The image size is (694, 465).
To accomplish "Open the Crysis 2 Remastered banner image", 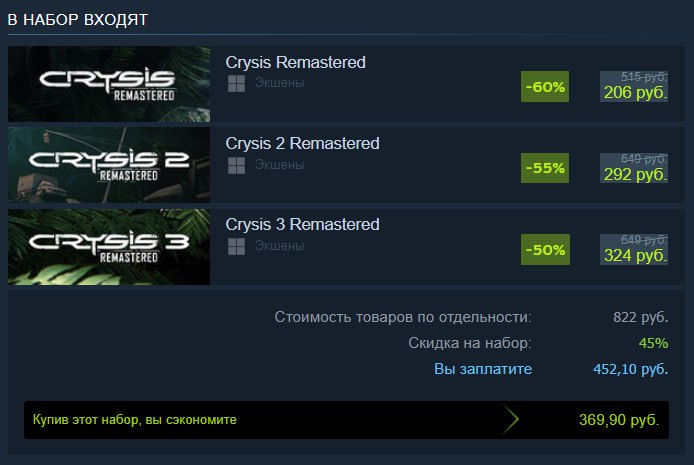I will pyautogui.click(x=109, y=165).
